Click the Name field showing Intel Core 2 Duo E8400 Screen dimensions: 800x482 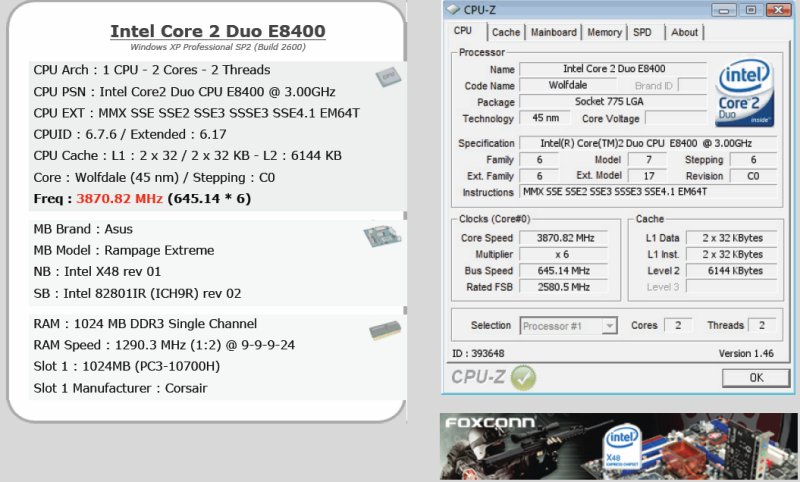coord(613,69)
